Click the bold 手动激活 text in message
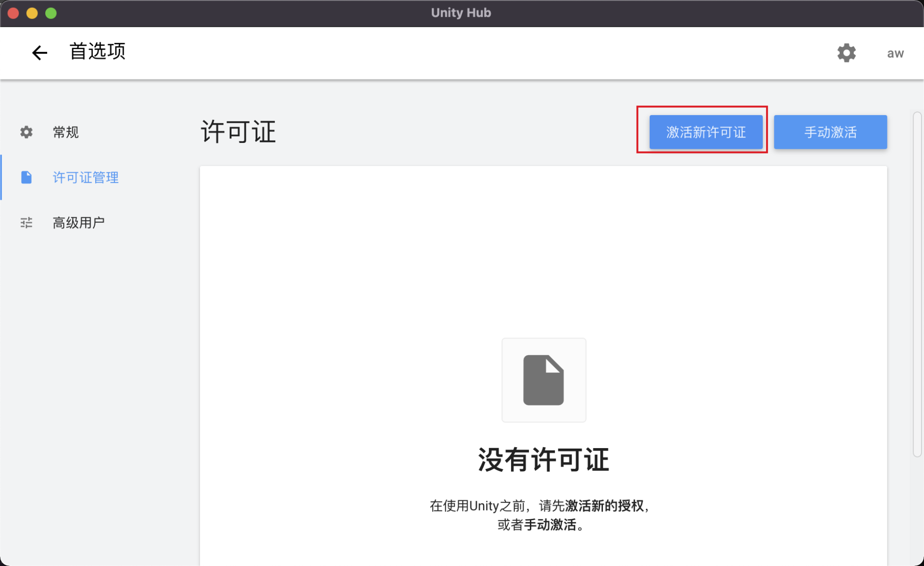This screenshot has width=924, height=566. (550, 525)
